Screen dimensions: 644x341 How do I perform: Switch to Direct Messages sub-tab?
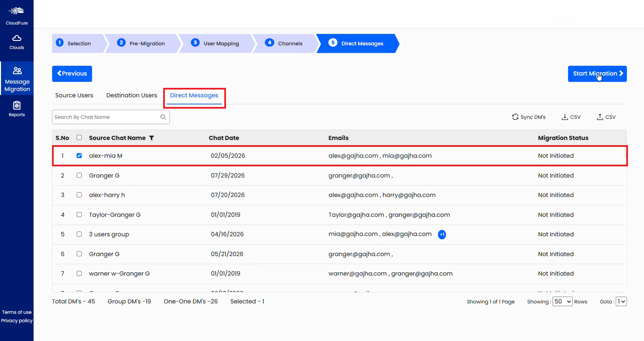click(x=194, y=96)
